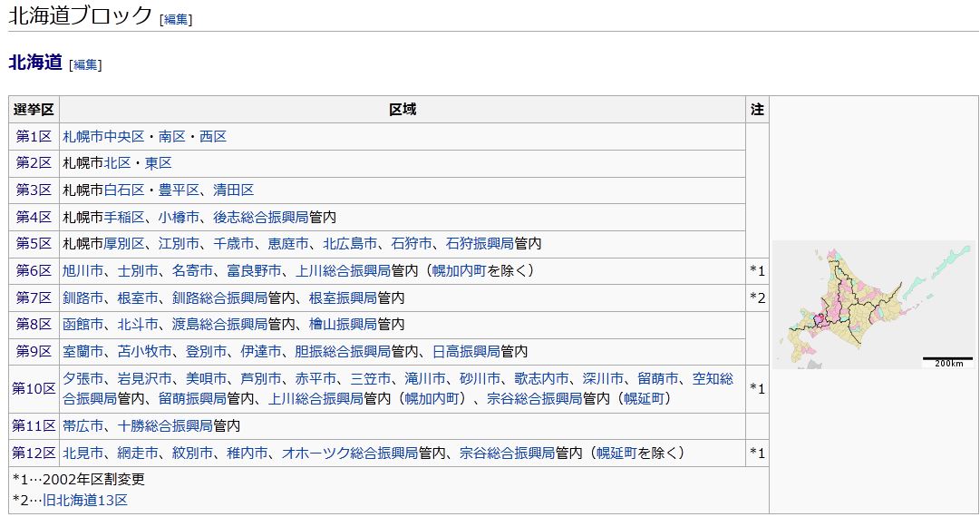Open 第12区 district link
980x517 pixels.
(x=34, y=453)
